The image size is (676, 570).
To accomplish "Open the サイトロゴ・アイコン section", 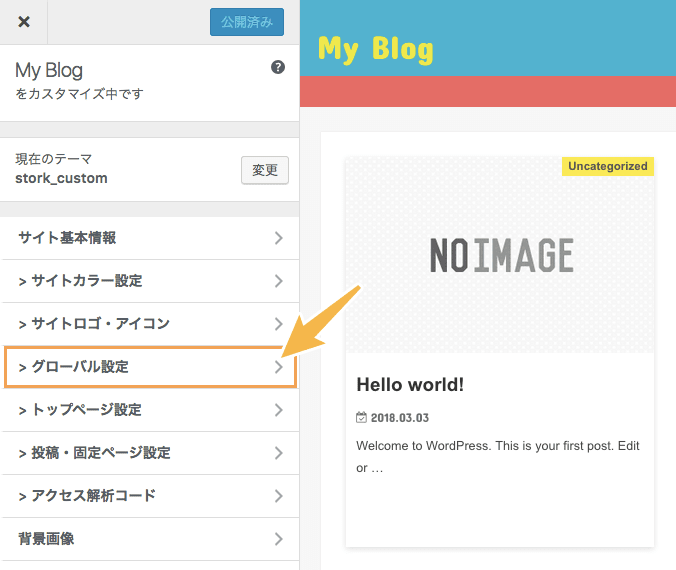I will click(150, 324).
